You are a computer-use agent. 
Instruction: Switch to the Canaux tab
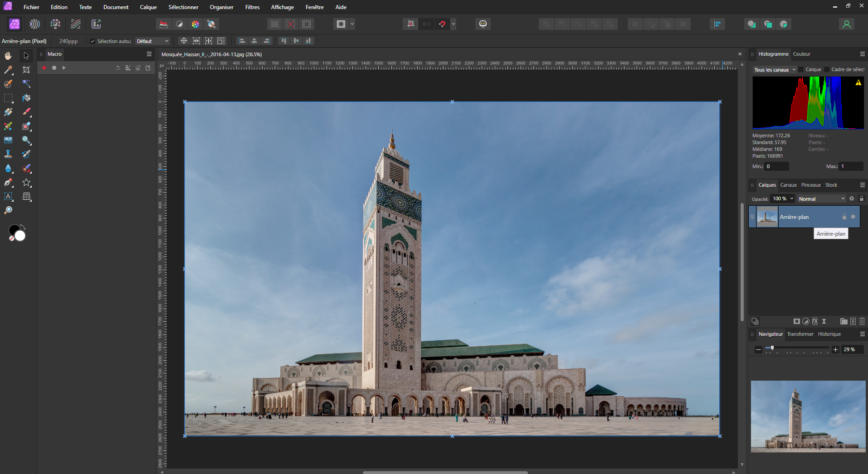coord(788,185)
